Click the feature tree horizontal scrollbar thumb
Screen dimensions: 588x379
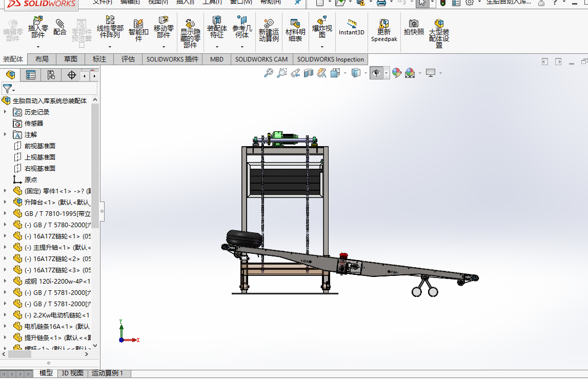point(19,354)
